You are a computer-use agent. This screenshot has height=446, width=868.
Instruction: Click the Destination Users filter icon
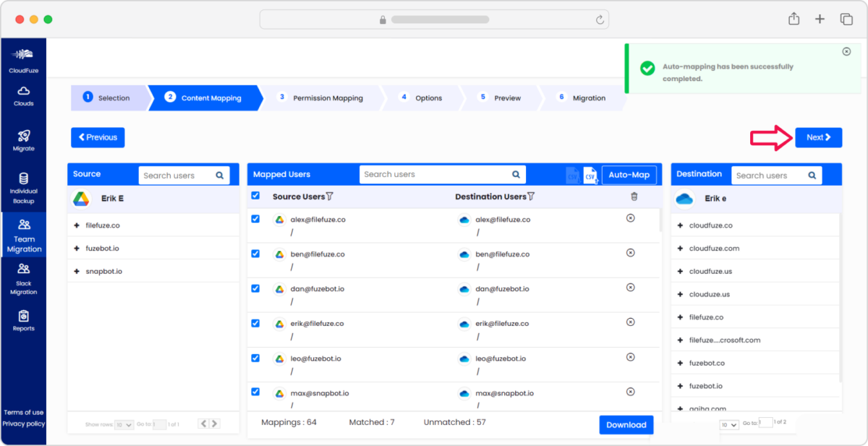pos(531,197)
